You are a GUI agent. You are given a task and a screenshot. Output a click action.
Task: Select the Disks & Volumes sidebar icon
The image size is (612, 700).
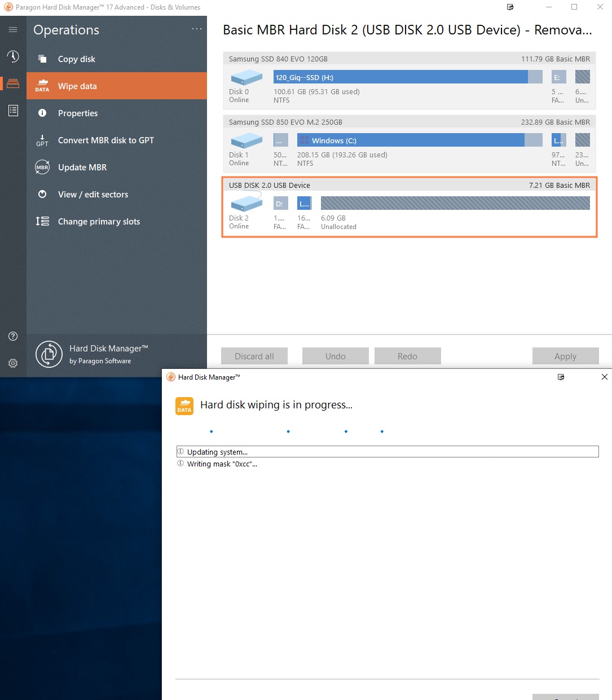13,83
